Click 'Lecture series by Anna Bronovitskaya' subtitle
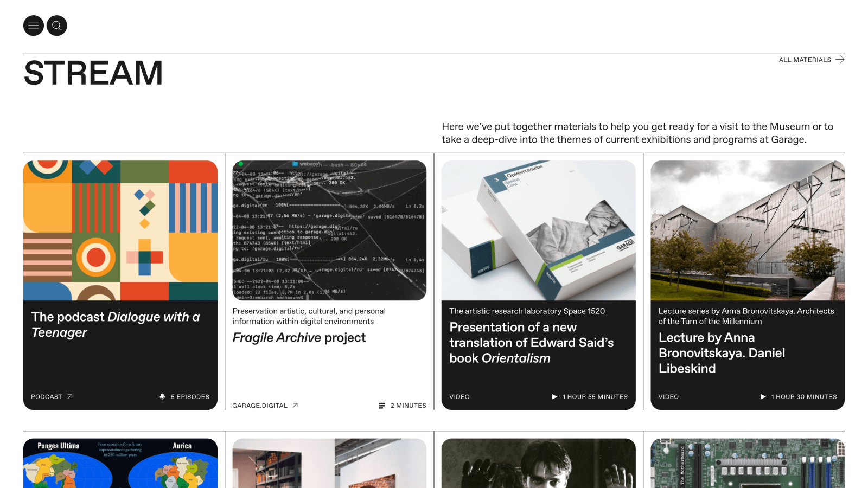868x488 pixels. point(746,316)
